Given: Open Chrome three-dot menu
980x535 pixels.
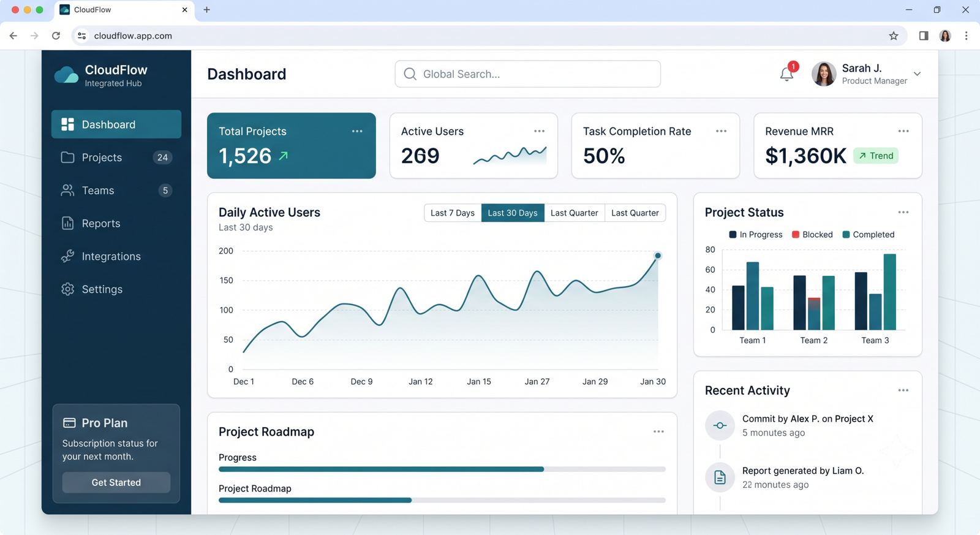Looking at the screenshot, I should tap(967, 36).
